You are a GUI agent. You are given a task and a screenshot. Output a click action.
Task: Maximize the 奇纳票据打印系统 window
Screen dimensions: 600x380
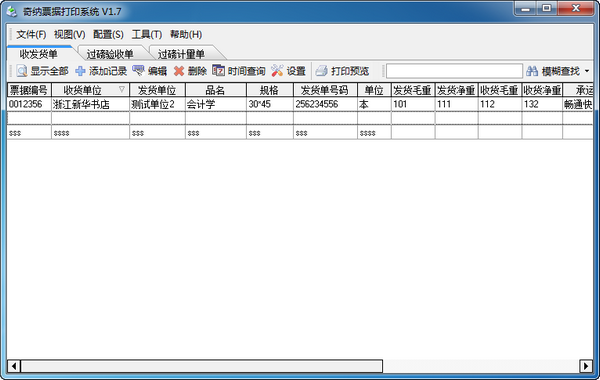coord(547,8)
